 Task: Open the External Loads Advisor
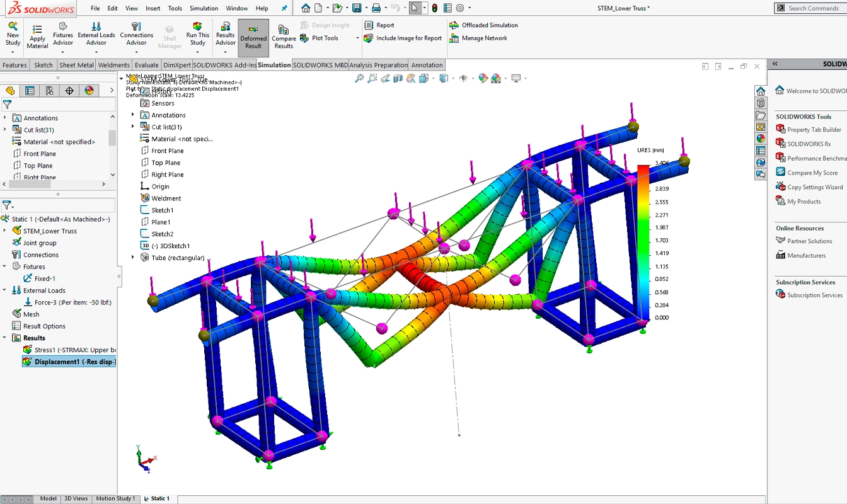pos(96,34)
